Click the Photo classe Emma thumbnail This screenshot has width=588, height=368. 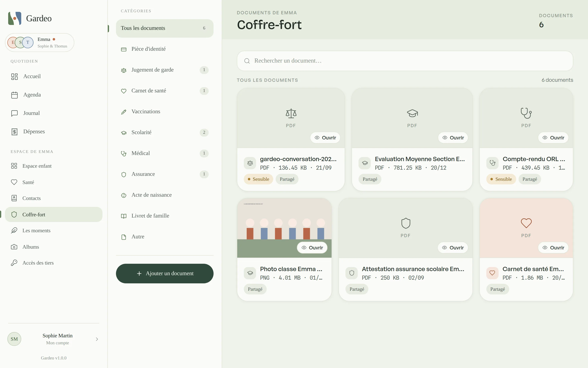pos(284,228)
